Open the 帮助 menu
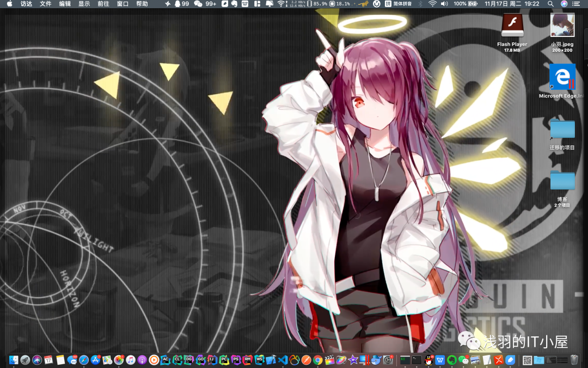588x368 pixels. click(x=142, y=4)
